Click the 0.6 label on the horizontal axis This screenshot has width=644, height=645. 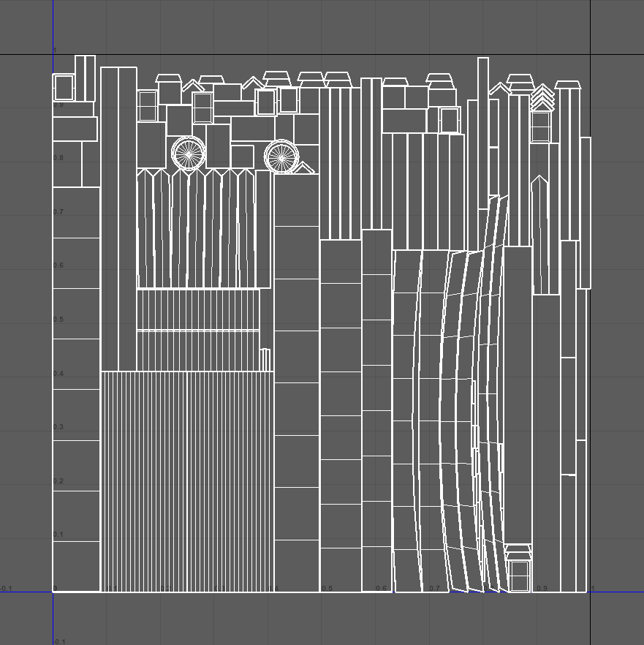coord(382,588)
